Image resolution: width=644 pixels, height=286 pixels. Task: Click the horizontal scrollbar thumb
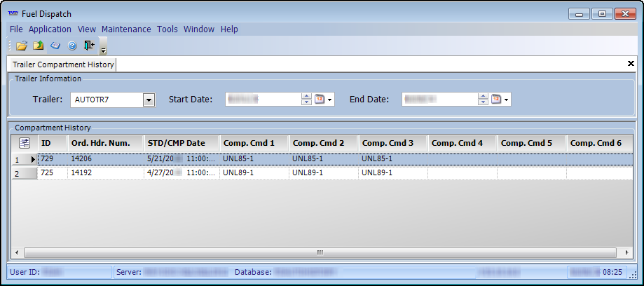(320, 252)
